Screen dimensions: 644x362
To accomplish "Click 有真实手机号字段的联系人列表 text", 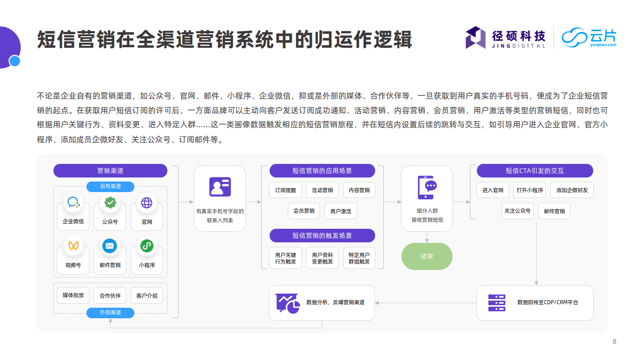I will pos(220,216).
